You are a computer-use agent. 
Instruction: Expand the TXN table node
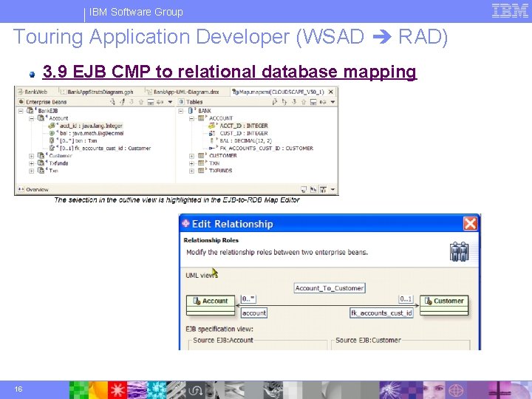191,163
